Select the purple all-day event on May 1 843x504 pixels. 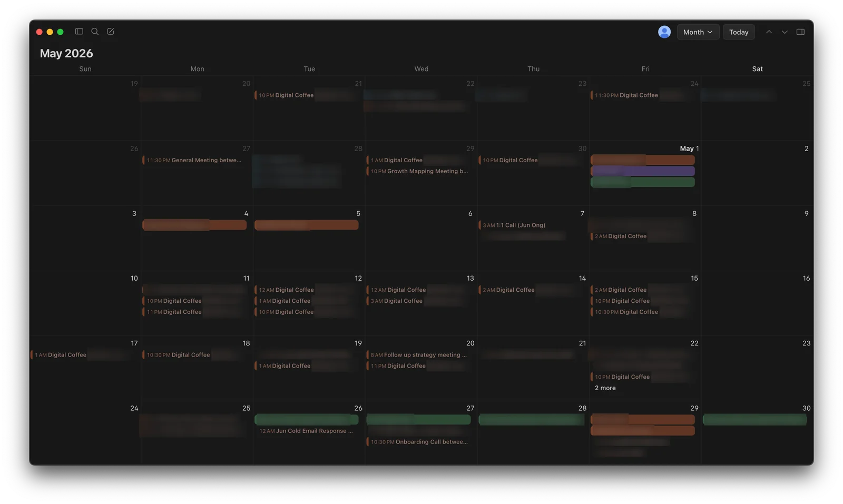(642, 171)
